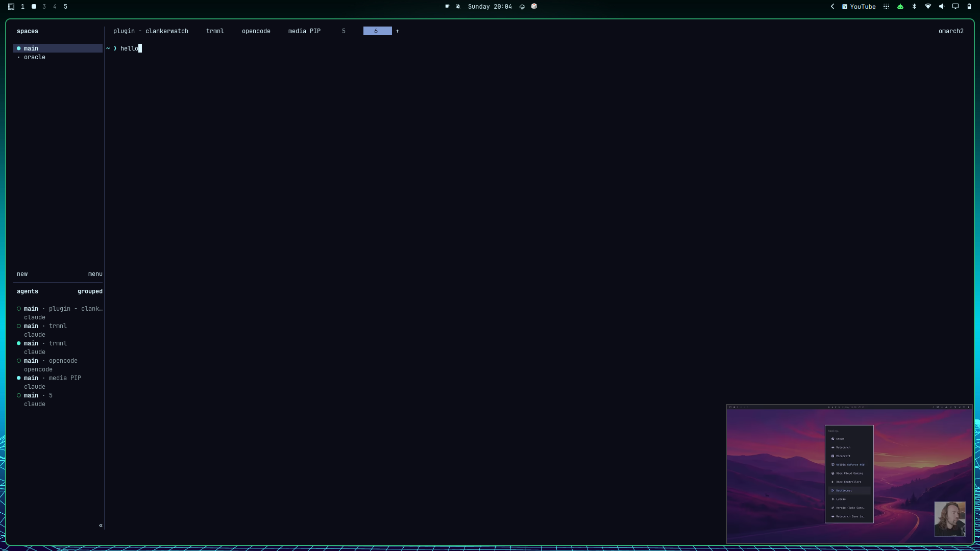
Task: Collapse tray with left chevron icon
Action: click(x=832, y=7)
